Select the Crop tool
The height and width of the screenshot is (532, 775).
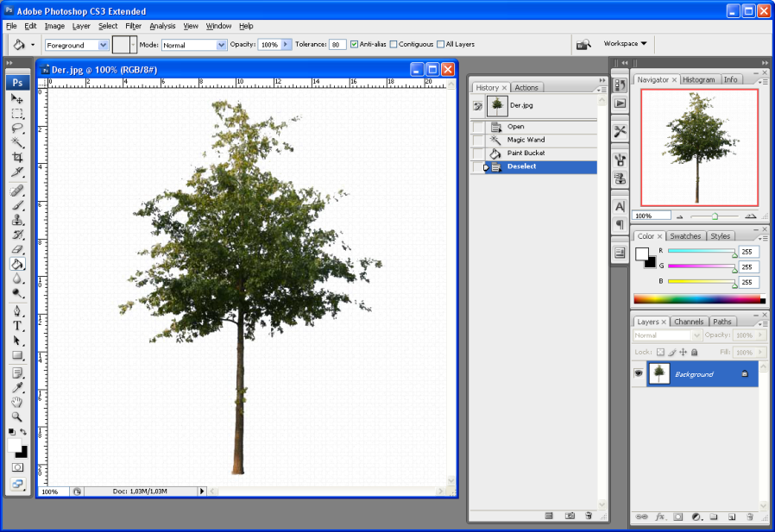click(x=17, y=157)
